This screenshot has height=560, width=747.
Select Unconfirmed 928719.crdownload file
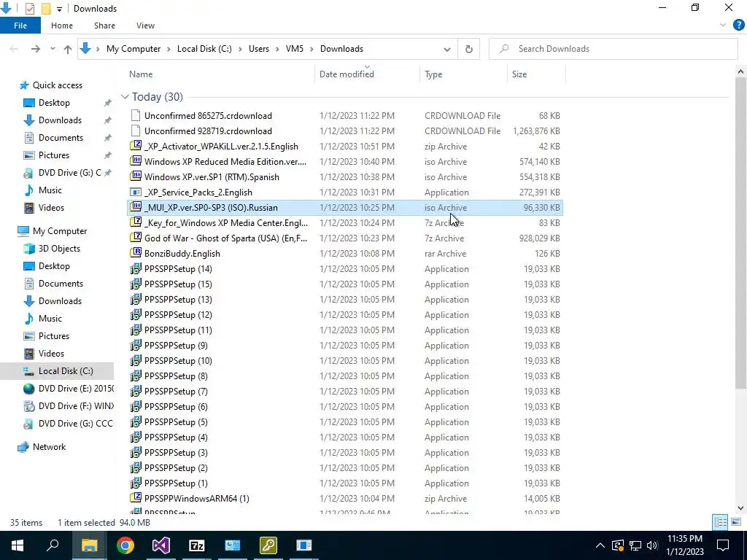345,131
